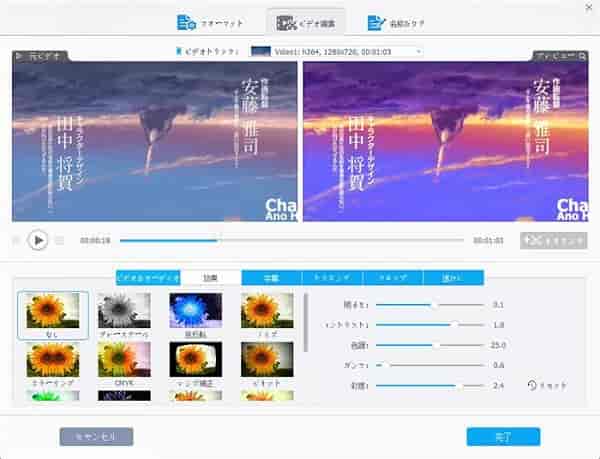Click the next frame button right of play

pyautogui.click(x=59, y=241)
